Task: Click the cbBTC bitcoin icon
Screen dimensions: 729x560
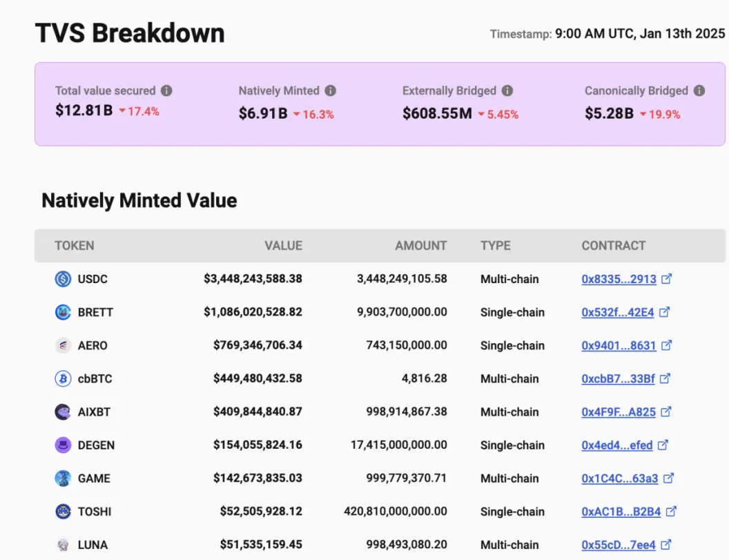Action: pyautogui.click(x=63, y=378)
